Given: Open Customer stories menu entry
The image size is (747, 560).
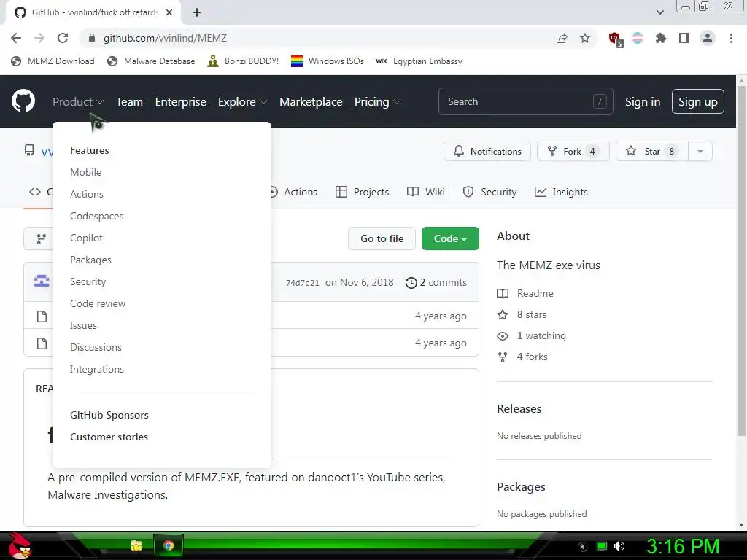Looking at the screenshot, I should click(109, 437).
